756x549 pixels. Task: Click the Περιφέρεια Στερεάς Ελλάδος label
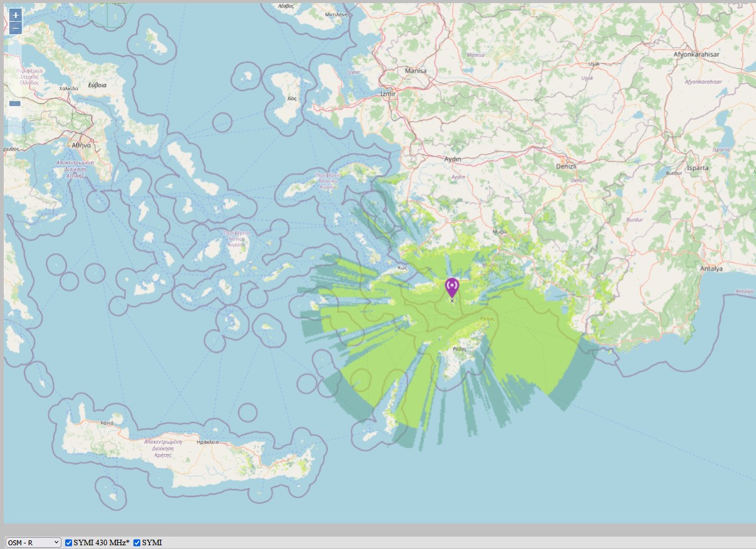point(29,76)
